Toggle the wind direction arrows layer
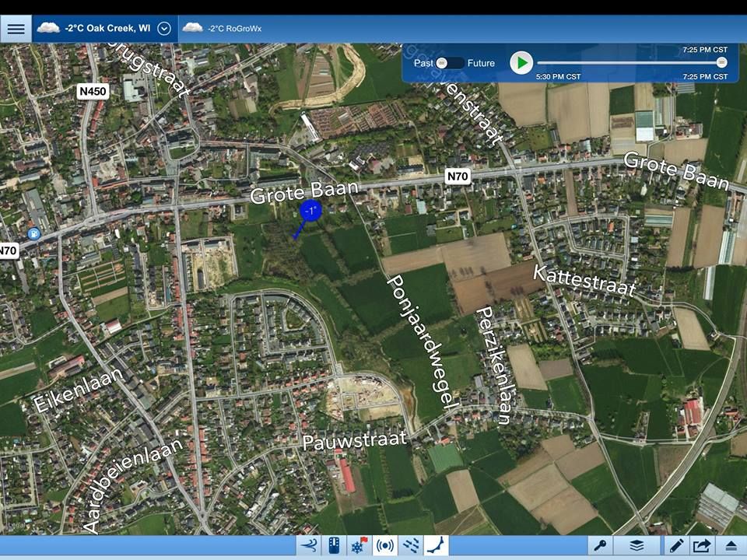This screenshot has height=560, width=747. click(x=411, y=546)
